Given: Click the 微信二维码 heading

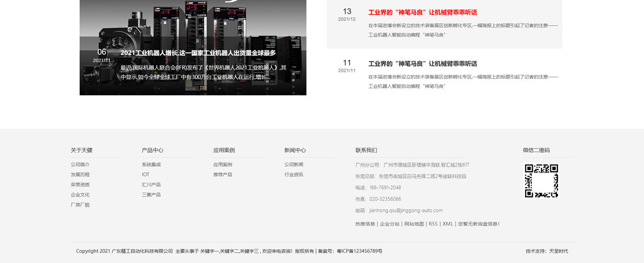Looking at the screenshot, I should tap(536, 151).
